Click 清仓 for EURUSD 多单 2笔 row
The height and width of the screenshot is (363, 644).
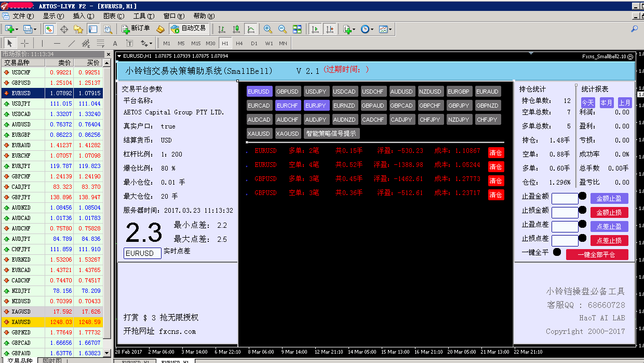tap(496, 152)
